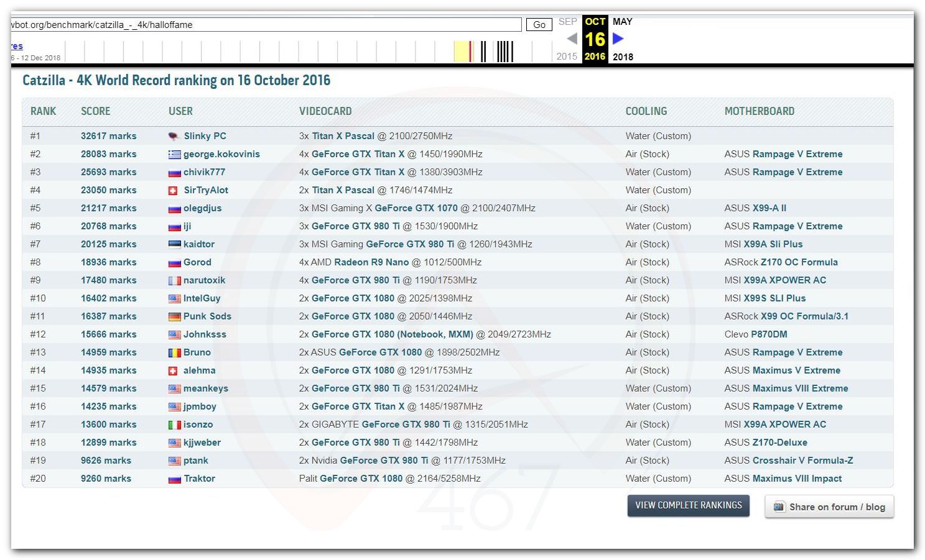The width and height of the screenshot is (925, 560).
Task: Open the Punk Sods user profile
Action: pos(207,316)
